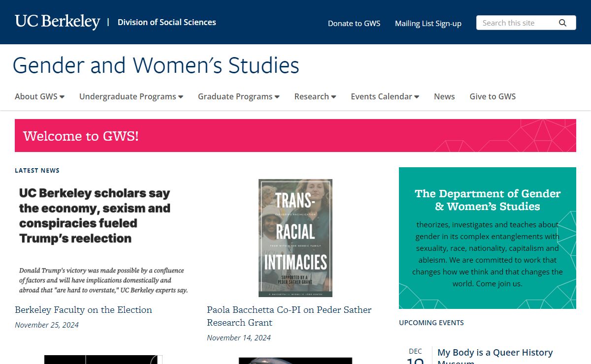Open the News menu item

click(x=444, y=96)
